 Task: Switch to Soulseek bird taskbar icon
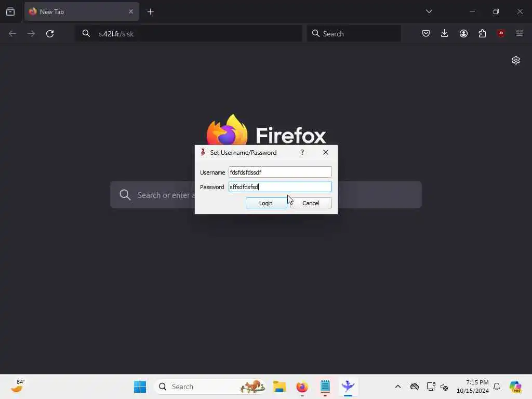(348, 387)
